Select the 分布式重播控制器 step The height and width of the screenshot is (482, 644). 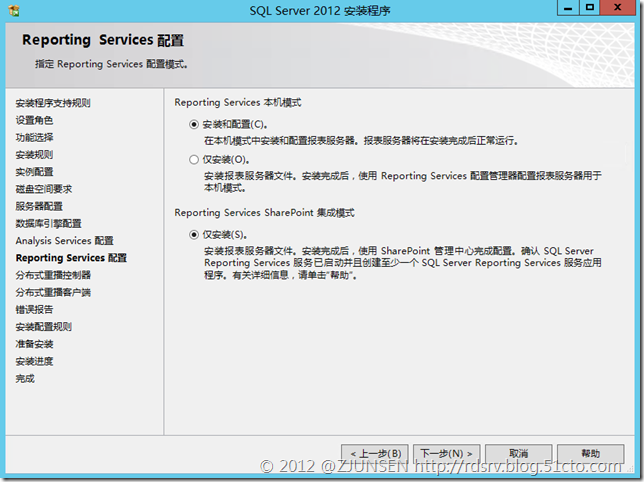coord(53,275)
